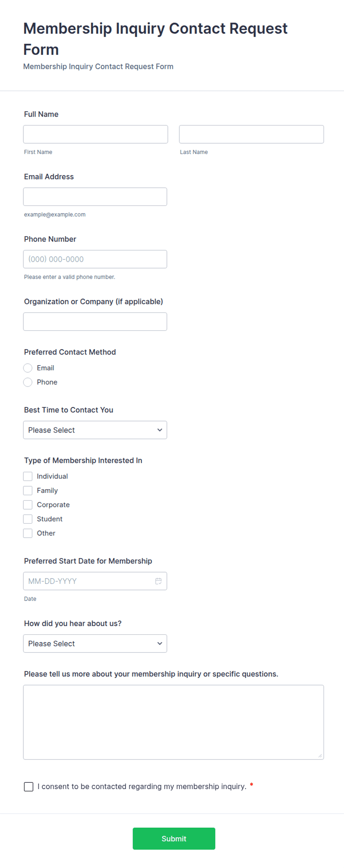Viewport: 344px width, 868px height.
Task: Check the Individual membership option
Action: (28, 476)
